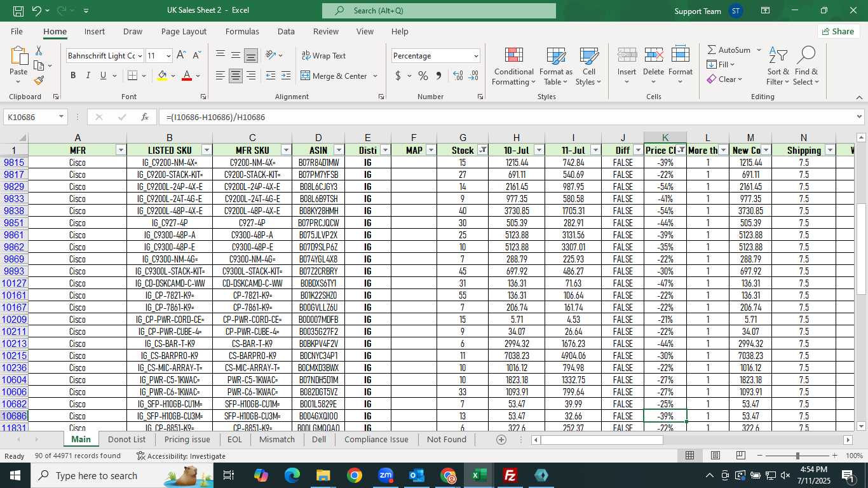Toggle Italic formatting
This screenshot has width=868, height=488.
(88, 76)
